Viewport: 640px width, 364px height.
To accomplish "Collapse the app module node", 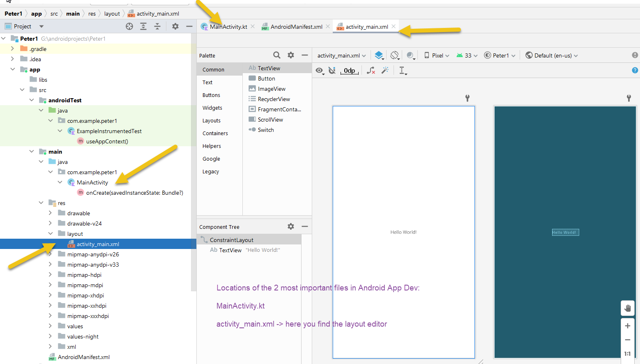I will click(13, 69).
